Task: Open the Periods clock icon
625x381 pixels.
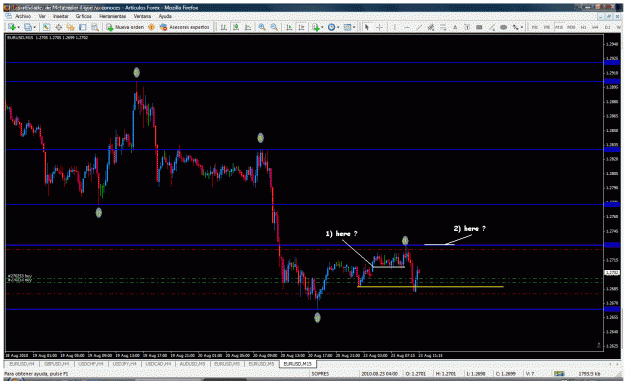Action: (x=331, y=27)
